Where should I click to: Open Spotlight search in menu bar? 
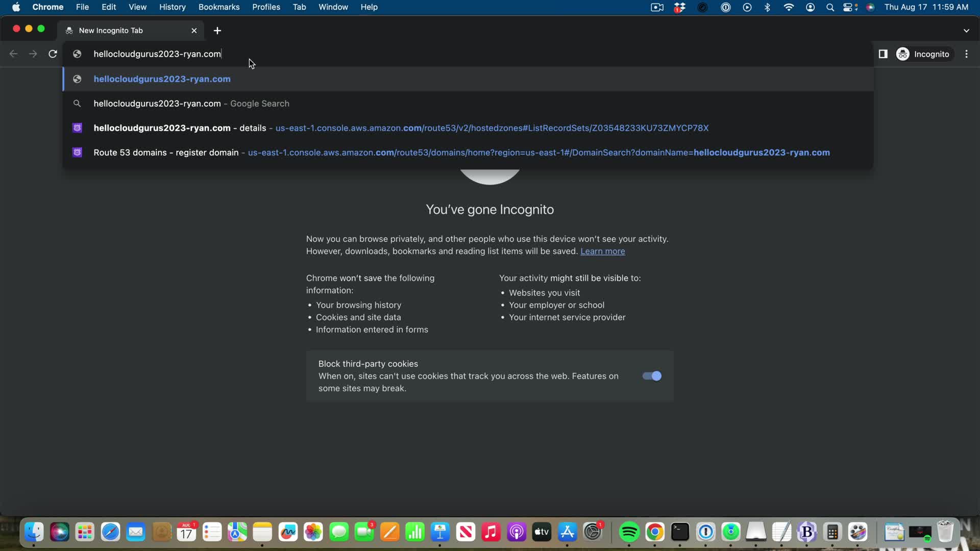pyautogui.click(x=830, y=7)
